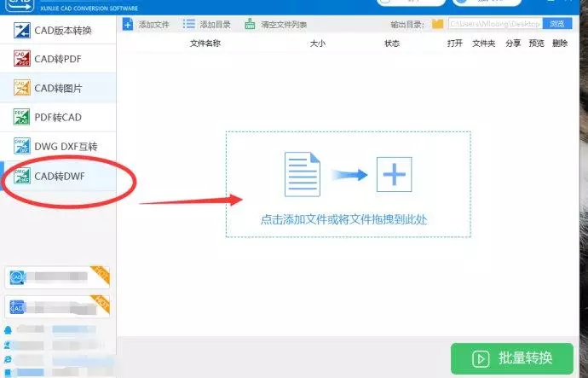Select the CAD转PDF icon

[22, 59]
